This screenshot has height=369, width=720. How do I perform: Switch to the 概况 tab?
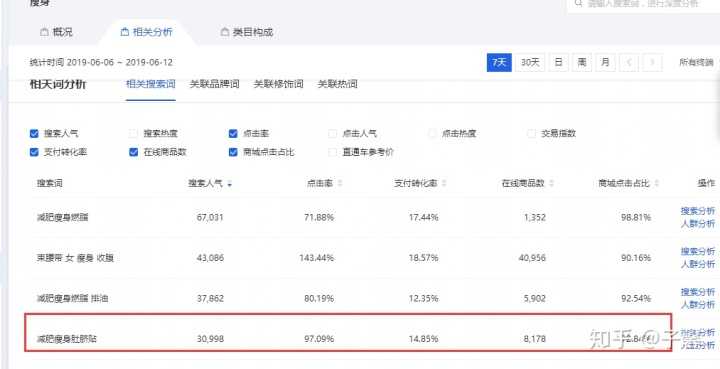click(56, 32)
